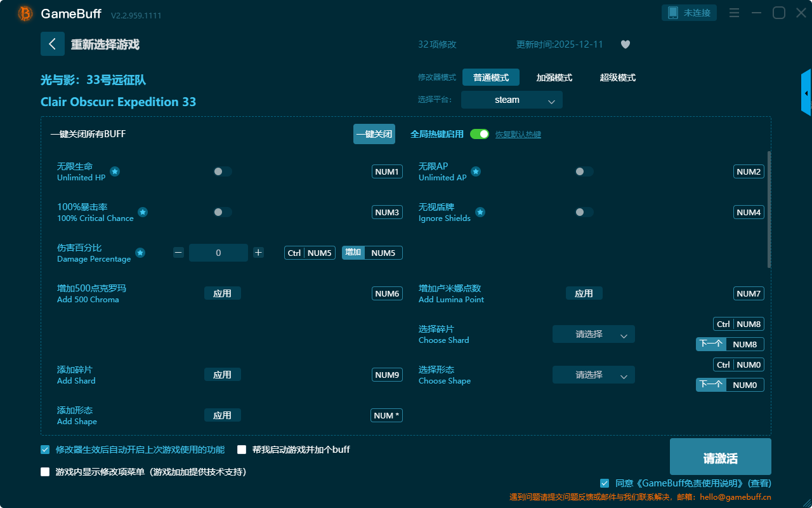Expand the right-edge blue side panel arrow
This screenshot has width=812, height=508.
click(x=806, y=93)
